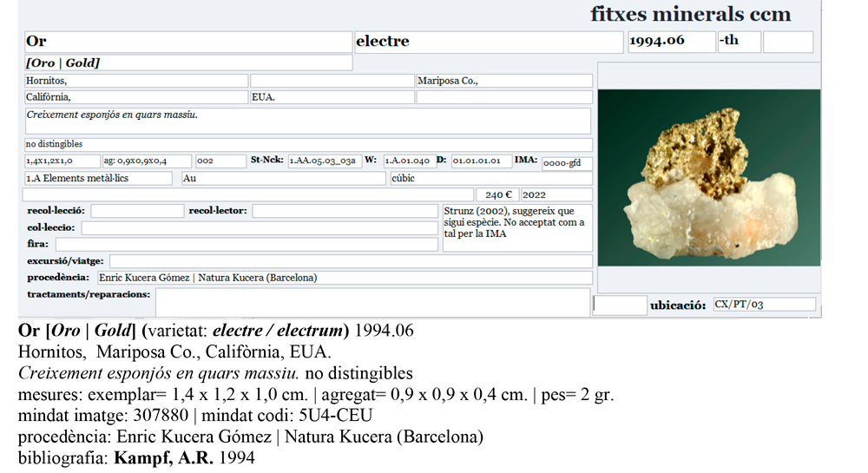The image size is (868, 473).
Task: Select the price field '240 €'
Action: (496, 195)
